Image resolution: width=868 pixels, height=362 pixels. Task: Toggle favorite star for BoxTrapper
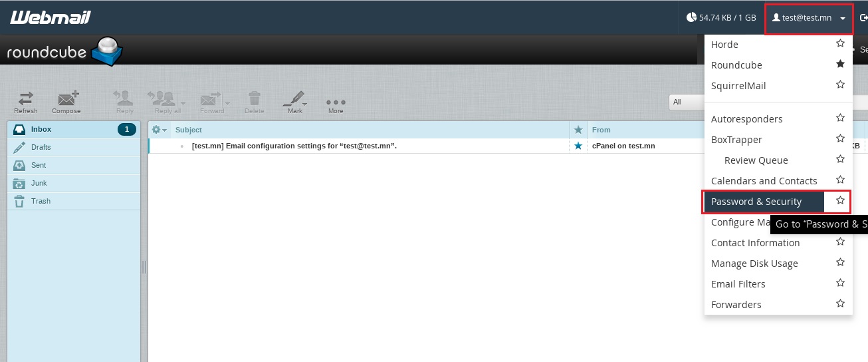click(840, 138)
